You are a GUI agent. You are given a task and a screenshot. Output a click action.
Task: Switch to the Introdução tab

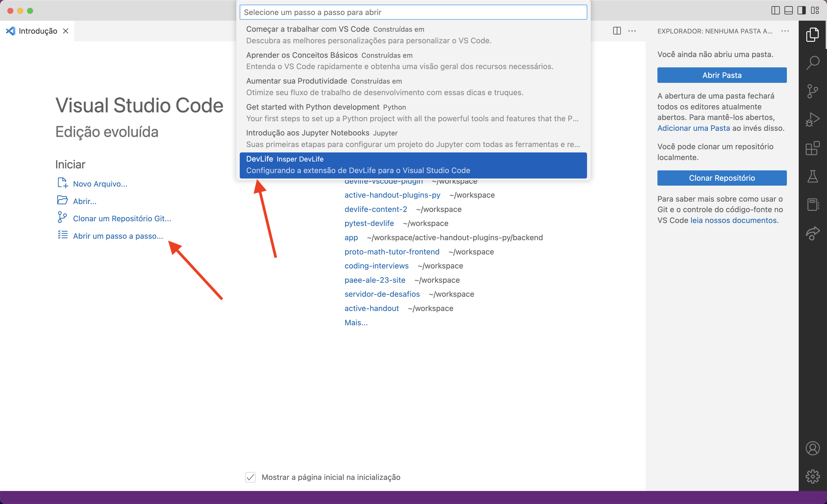(38, 31)
